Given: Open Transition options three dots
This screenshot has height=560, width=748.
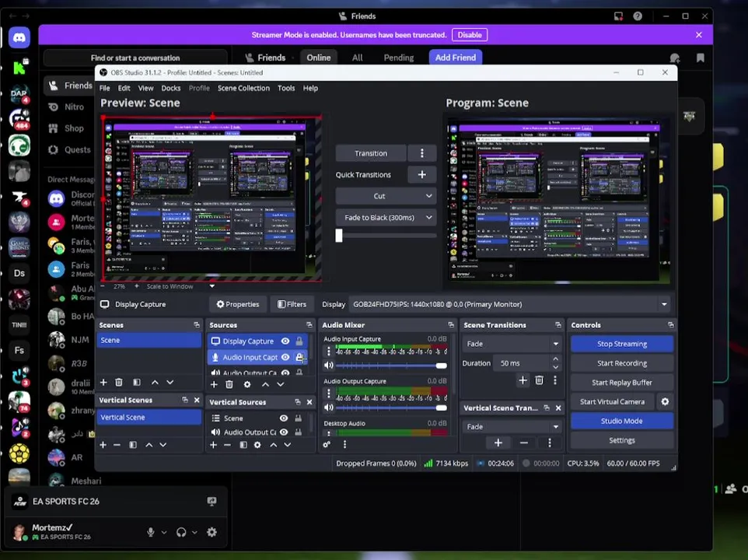Looking at the screenshot, I should [421, 153].
